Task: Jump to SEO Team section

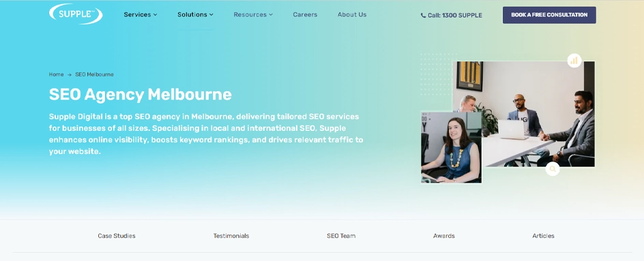Action: tap(341, 236)
